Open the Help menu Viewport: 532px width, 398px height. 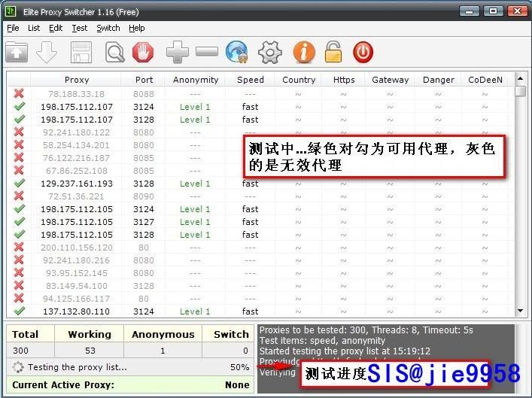point(137,28)
